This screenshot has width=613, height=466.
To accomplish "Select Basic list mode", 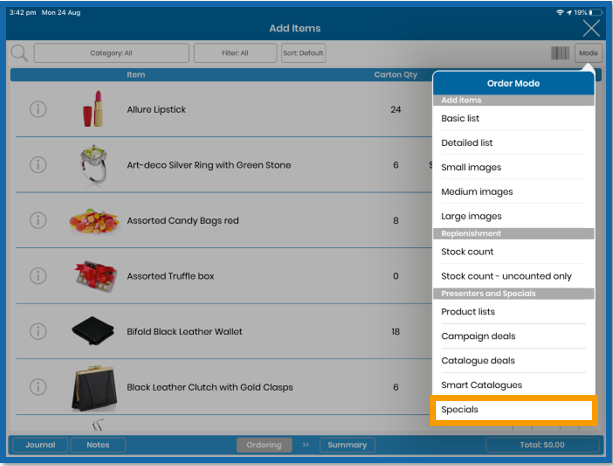I will (x=513, y=118).
